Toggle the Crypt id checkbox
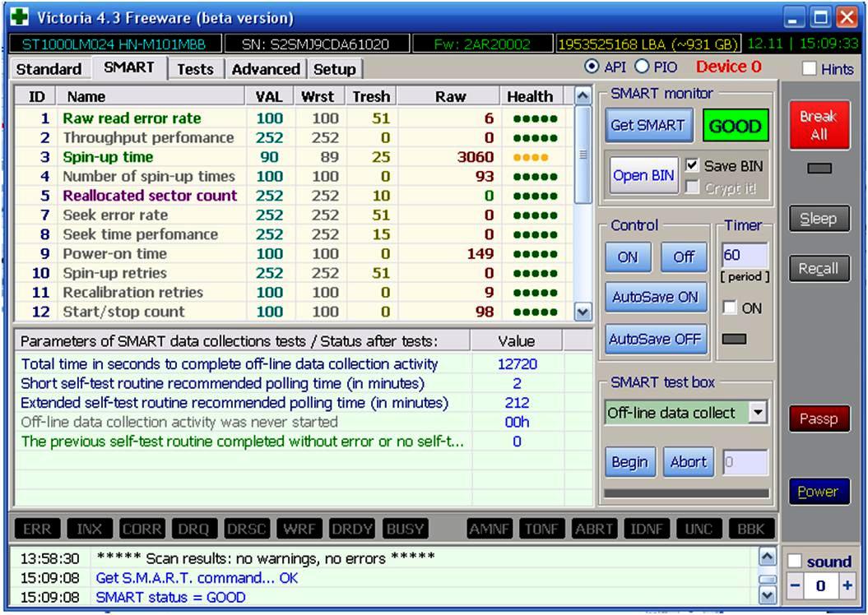Screen dimensions: 868x615 (x=692, y=187)
